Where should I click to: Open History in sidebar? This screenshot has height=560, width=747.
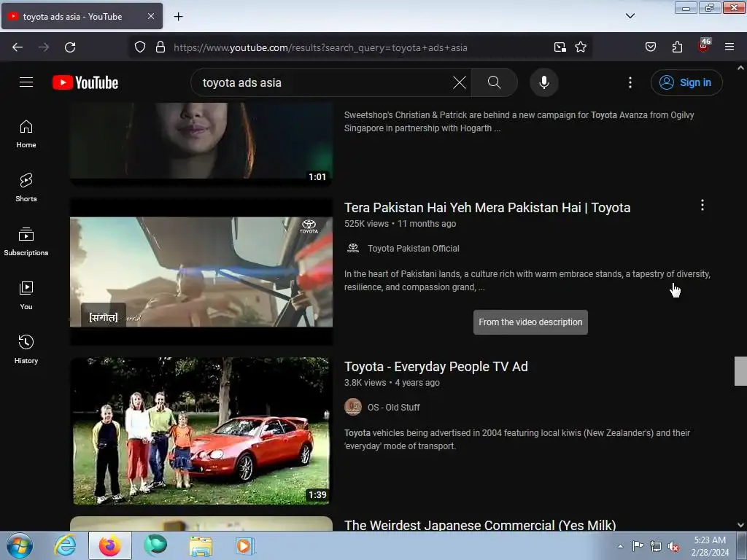pyautogui.click(x=26, y=349)
